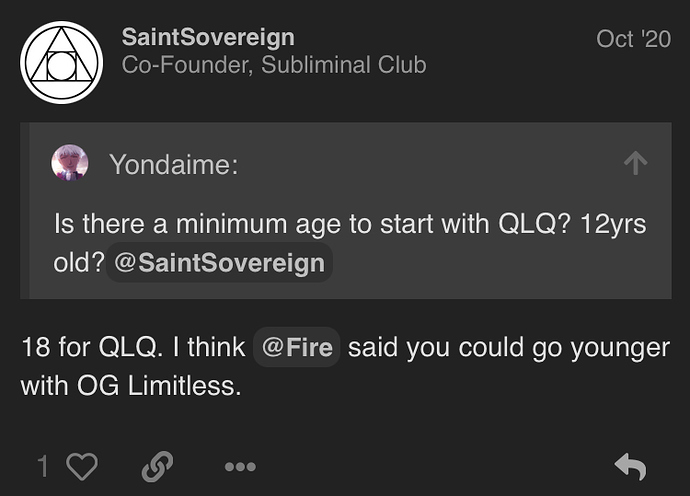Click Yondaime name in quote header
This screenshot has width=690, height=496.
pos(174,164)
